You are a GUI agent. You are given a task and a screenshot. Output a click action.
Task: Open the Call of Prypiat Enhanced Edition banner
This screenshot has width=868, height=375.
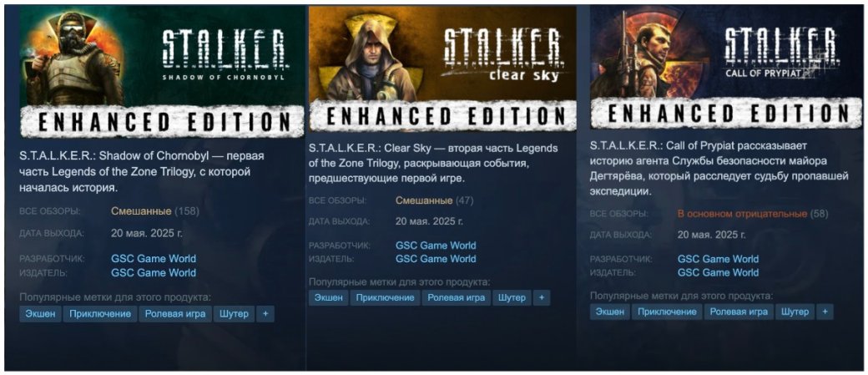click(x=720, y=68)
